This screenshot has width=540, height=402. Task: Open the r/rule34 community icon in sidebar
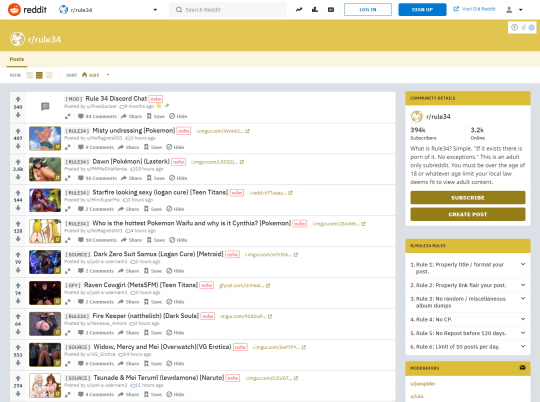(417, 116)
